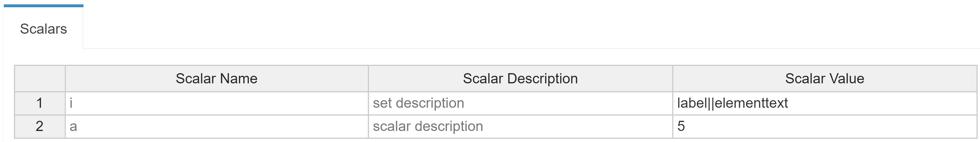Select the 'label||elementtext' value cell

[x=824, y=103]
